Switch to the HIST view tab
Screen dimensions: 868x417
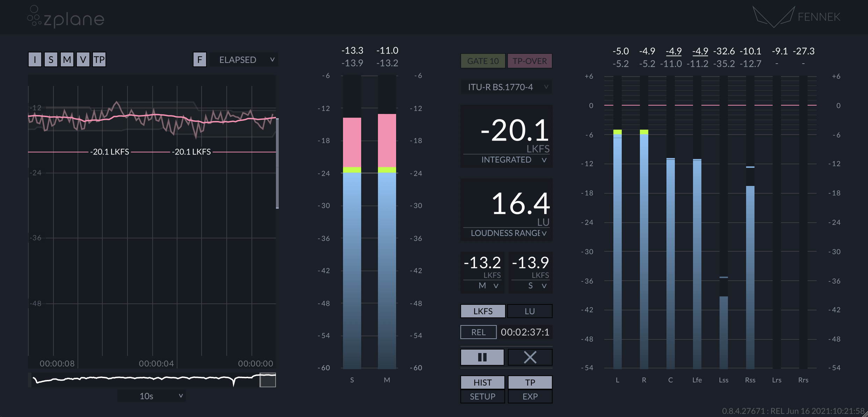point(482,382)
